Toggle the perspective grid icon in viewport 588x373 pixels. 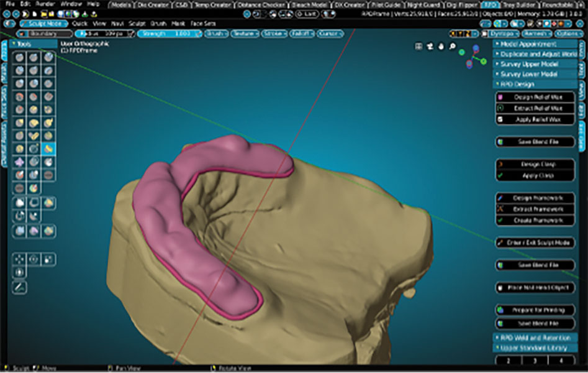[418, 46]
